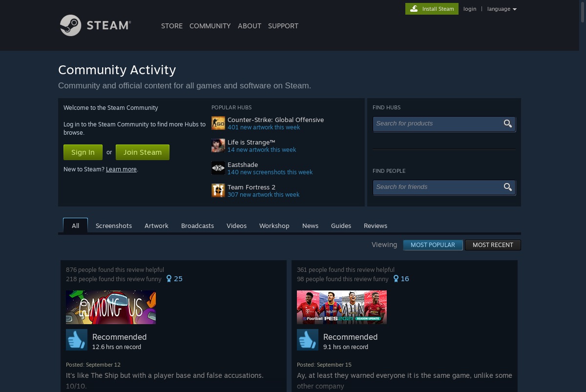Open the COMMUNITY menu
This screenshot has height=392, width=586.
click(210, 26)
